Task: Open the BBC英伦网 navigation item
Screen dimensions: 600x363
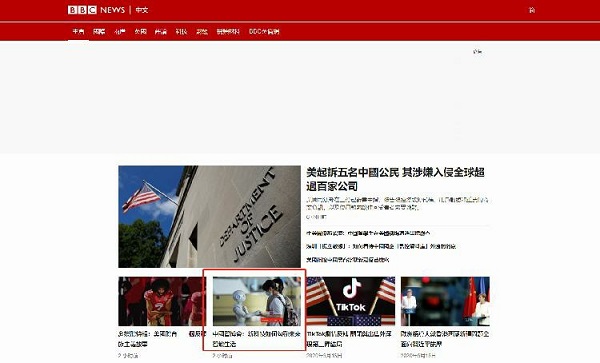Action: 264,31
